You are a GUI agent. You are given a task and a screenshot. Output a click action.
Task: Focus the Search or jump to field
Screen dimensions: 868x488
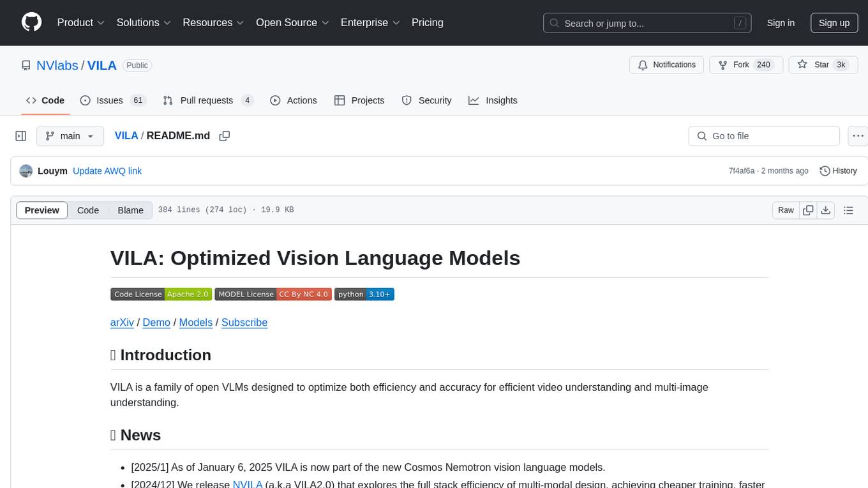648,23
